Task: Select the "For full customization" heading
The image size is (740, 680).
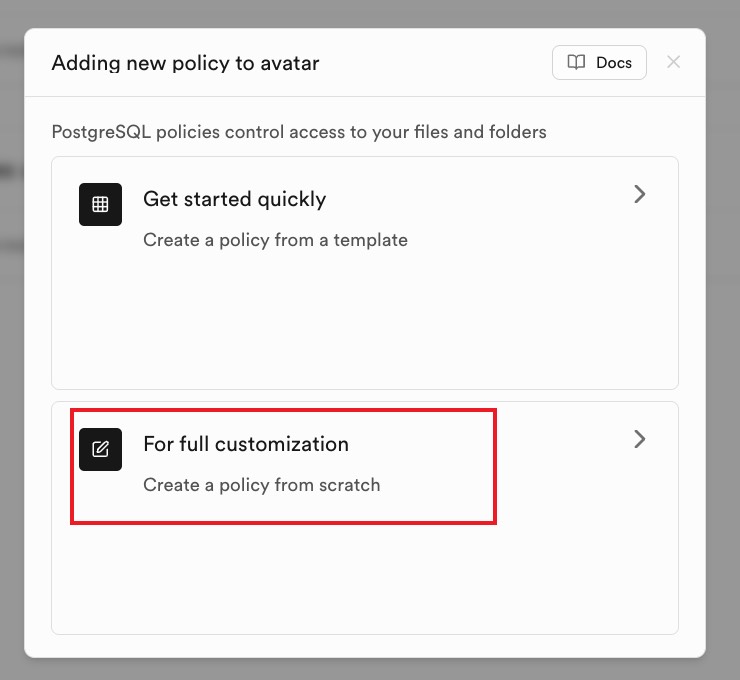Action: [245, 444]
